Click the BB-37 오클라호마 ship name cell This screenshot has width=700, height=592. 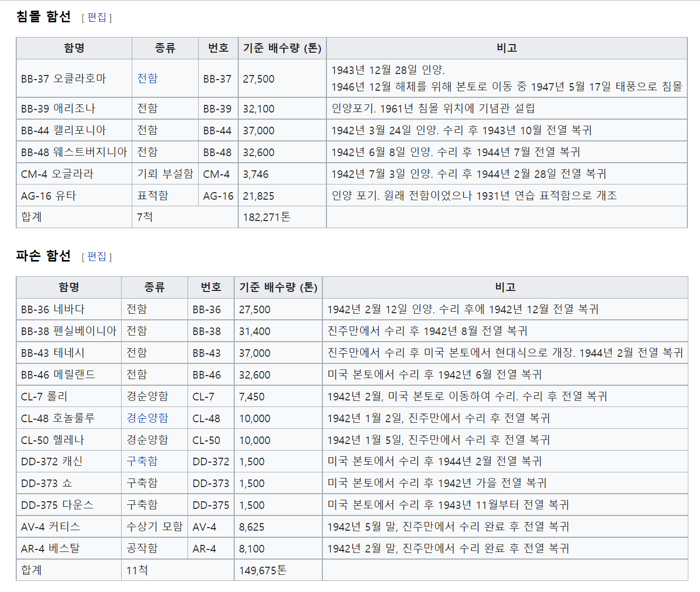pyautogui.click(x=74, y=79)
